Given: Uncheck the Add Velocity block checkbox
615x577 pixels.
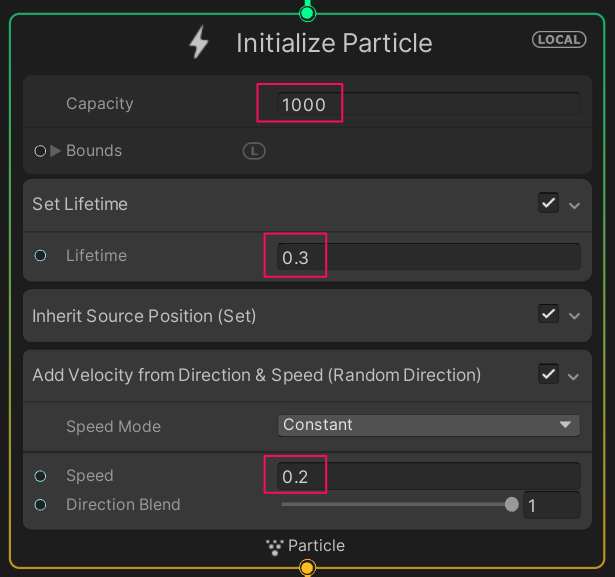Looking at the screenshot, I should [x=548, y=374].
